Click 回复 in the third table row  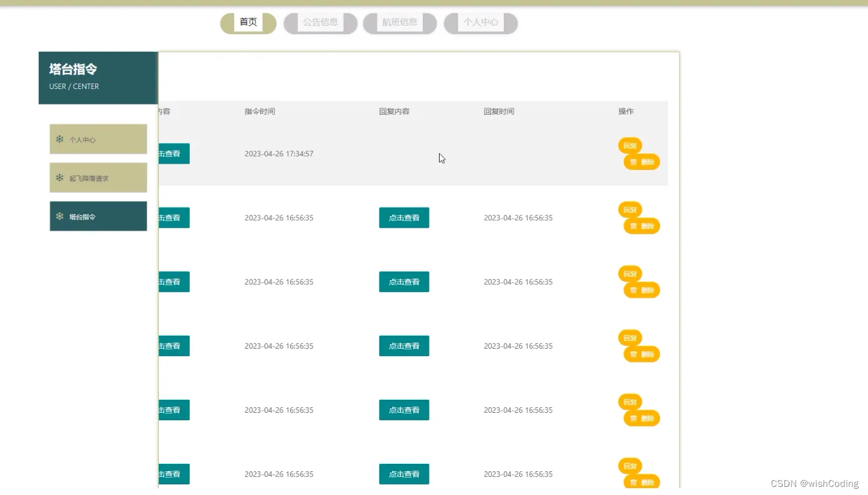click(x=630, y=274)
